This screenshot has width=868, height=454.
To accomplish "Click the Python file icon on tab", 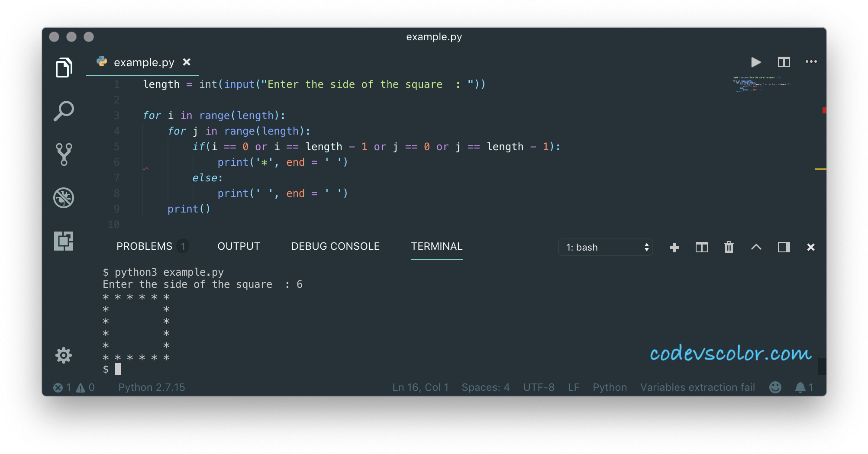I will click(x=102, y=62).
